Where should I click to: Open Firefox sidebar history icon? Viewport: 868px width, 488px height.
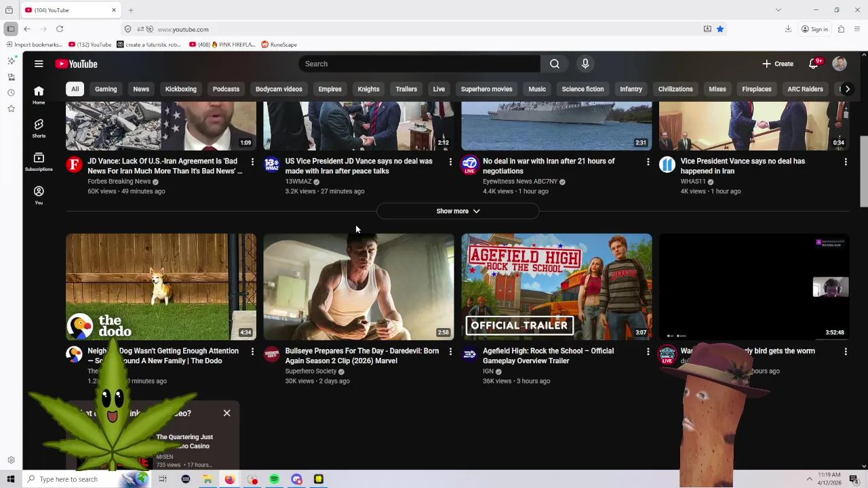pyautogui.click(x=11, y=93)
